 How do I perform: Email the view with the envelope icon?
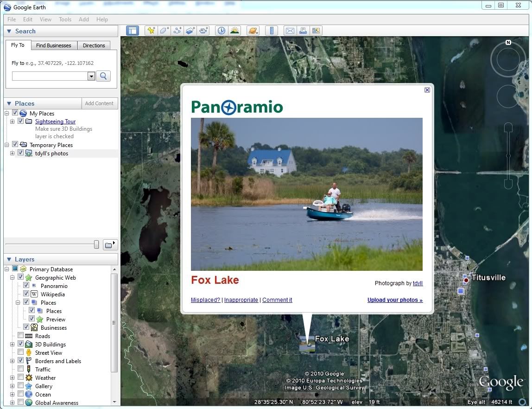point(290,31)
